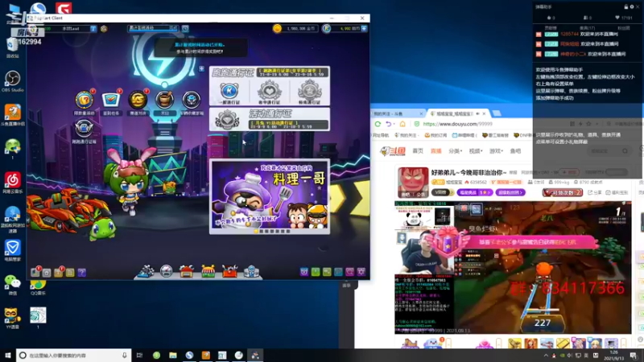
Task: Click the small blue plus below lightning emblem
Action: tap(201, 68)
